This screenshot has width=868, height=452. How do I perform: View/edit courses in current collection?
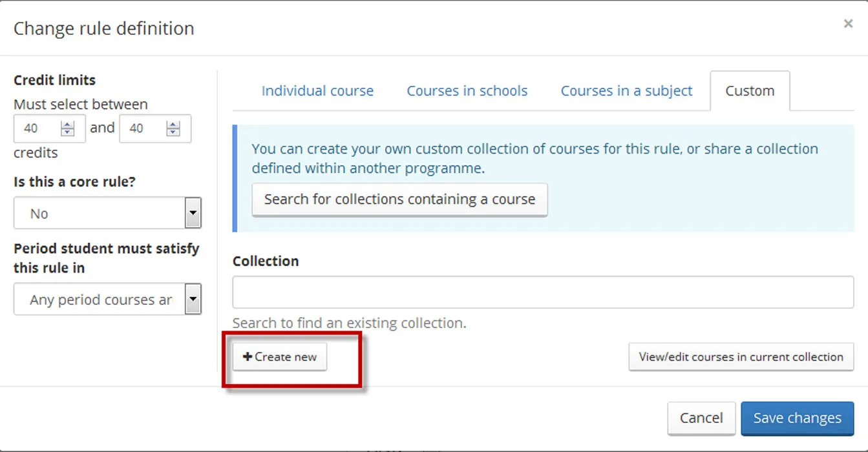coord(741,356)
